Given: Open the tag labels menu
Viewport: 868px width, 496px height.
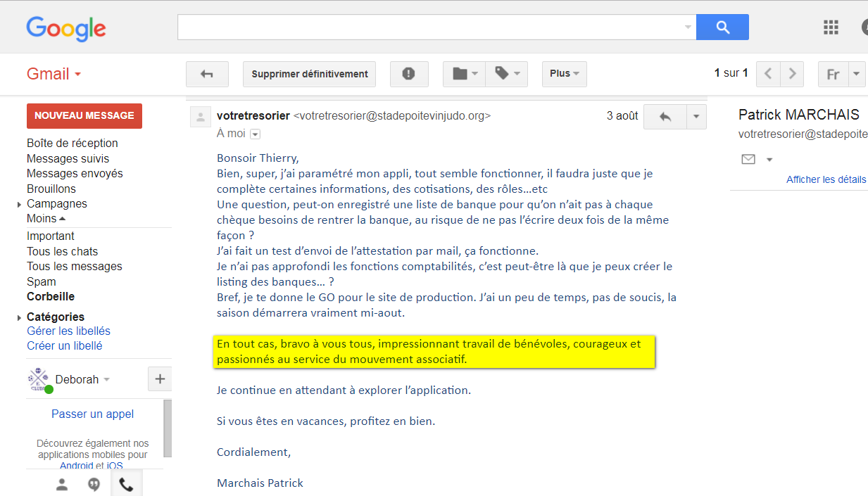Looking at the screenshot, I should 507,74.
